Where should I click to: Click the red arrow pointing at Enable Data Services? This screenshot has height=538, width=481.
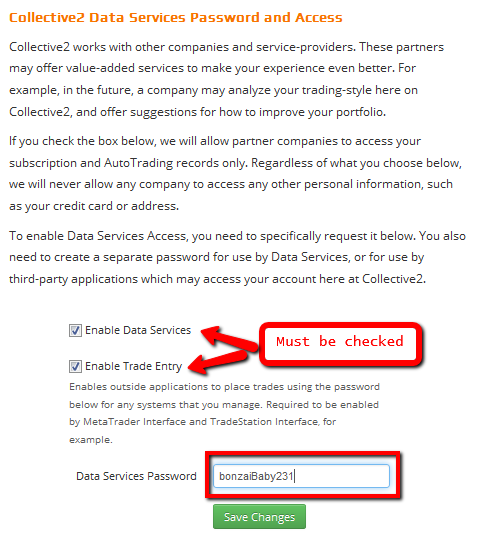(229, 338)
